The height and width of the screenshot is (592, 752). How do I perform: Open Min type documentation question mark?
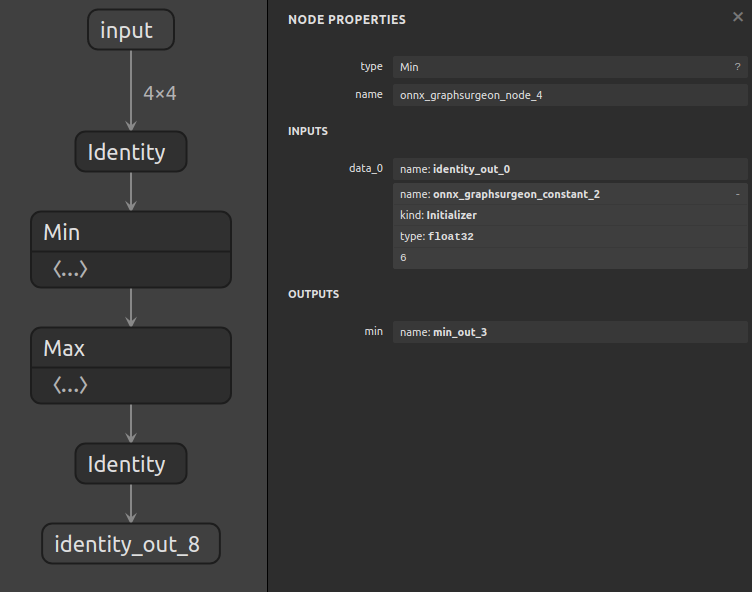[x=737, y=67]
